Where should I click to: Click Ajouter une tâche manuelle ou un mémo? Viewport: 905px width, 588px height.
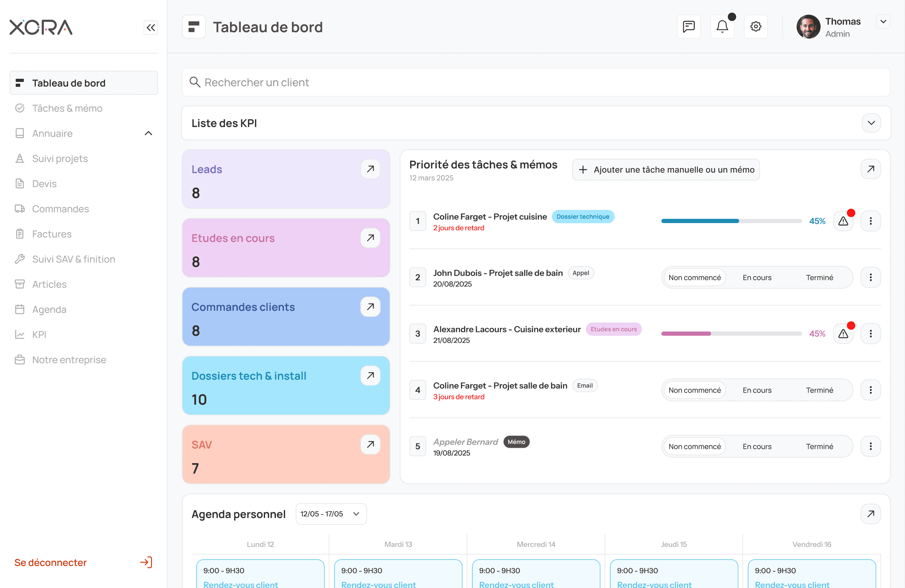point(665,170)
